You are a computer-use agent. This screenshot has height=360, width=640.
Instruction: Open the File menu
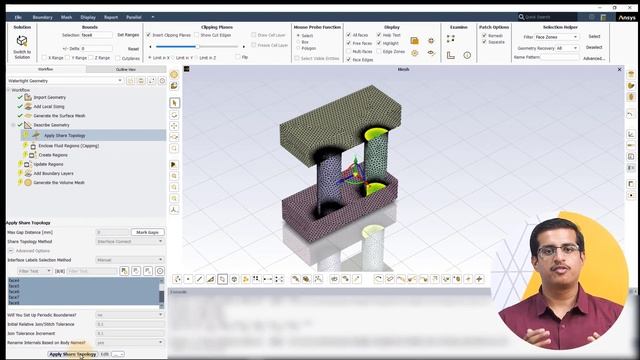pyautogui.click(x=18, y=17)
